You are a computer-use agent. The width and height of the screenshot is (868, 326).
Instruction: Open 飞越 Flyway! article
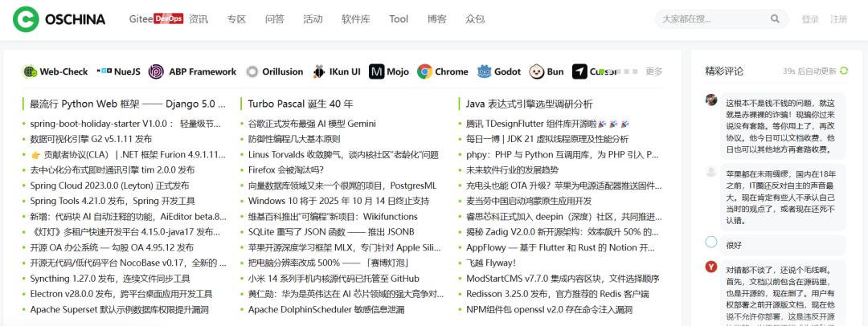pyautogui.click(x=491, y=263)
